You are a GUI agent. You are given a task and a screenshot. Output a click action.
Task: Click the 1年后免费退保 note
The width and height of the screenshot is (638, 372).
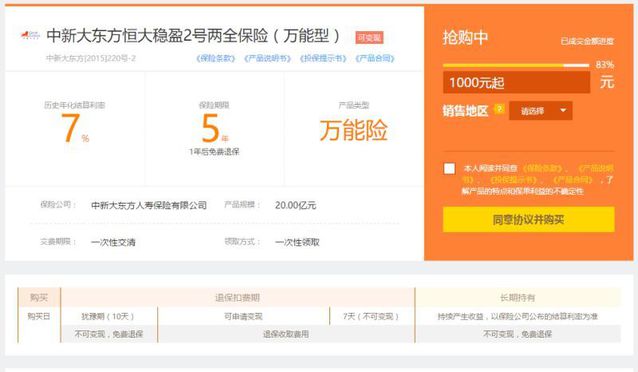[x=214, y=152]
